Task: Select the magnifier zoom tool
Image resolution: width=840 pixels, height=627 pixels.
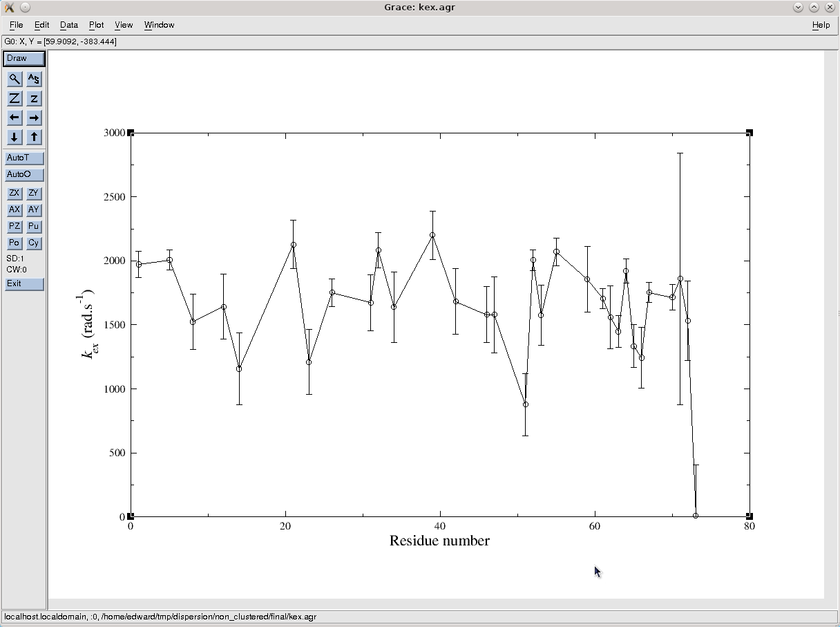Action: point(14,79)
